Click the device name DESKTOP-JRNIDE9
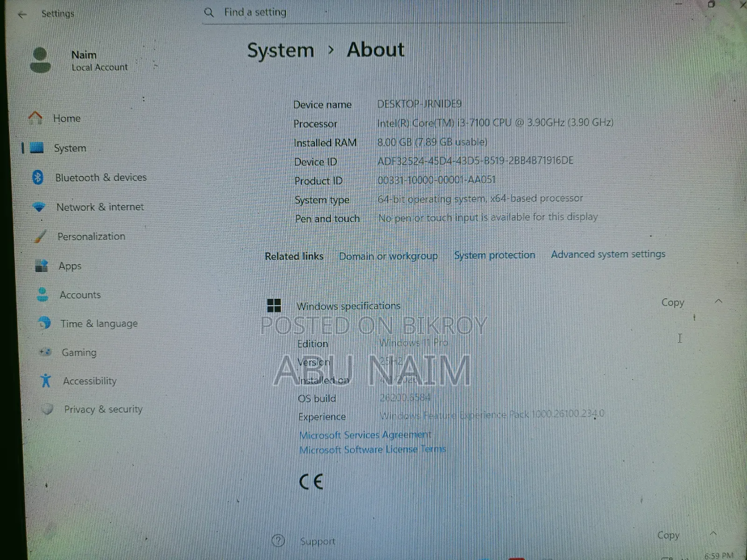Viewport: 747px width, 560px height. pyautogui.click(x=419, y=104)
